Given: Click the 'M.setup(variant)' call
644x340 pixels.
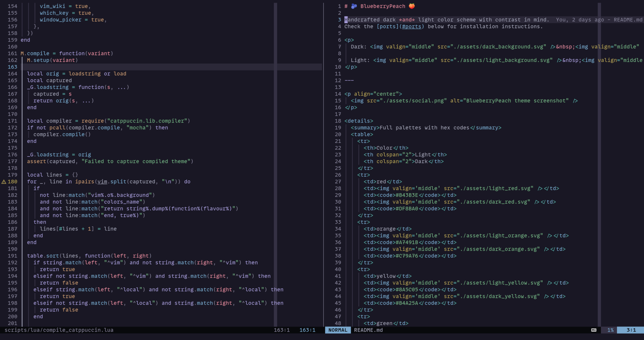Looking at the screenshot, I should [52, 60].
